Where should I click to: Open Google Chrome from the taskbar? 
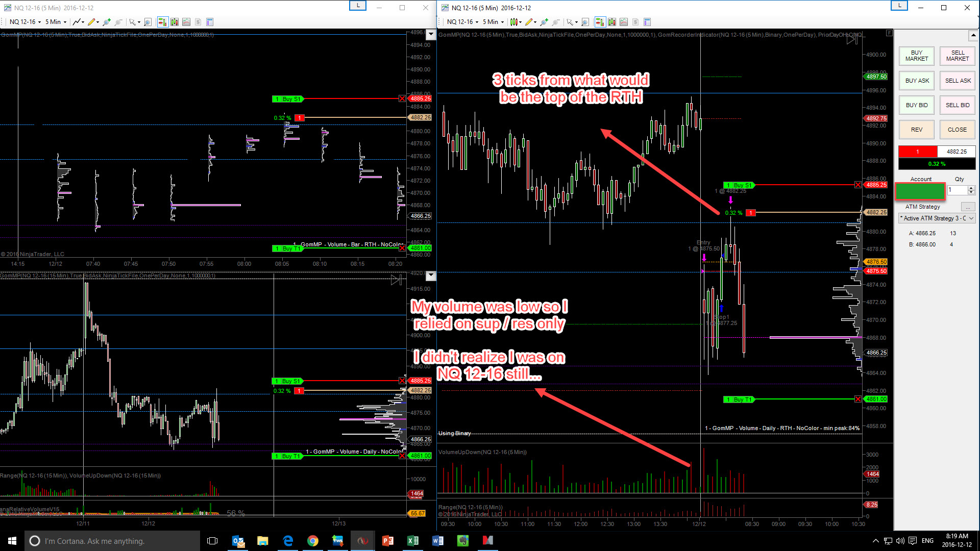pos(313,541)
